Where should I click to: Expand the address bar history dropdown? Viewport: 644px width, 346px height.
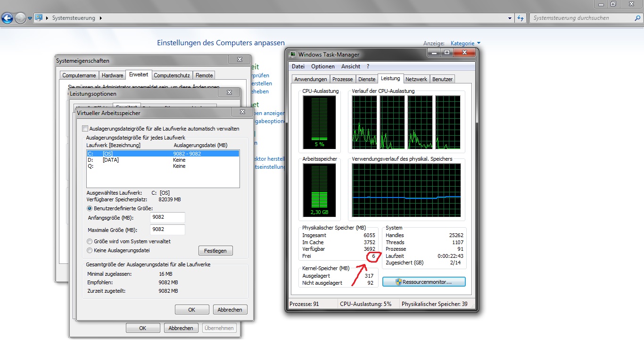click(510, 18)
